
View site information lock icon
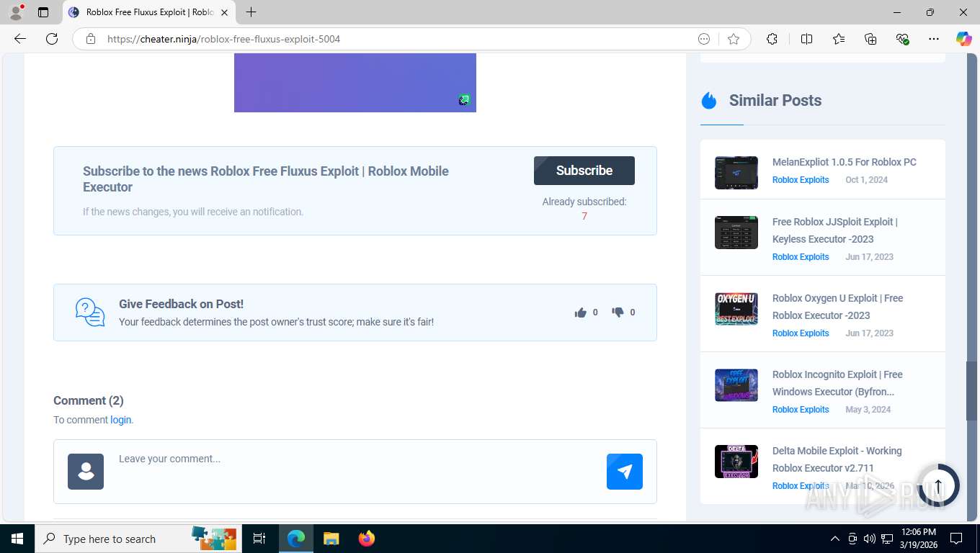(90, 39)
